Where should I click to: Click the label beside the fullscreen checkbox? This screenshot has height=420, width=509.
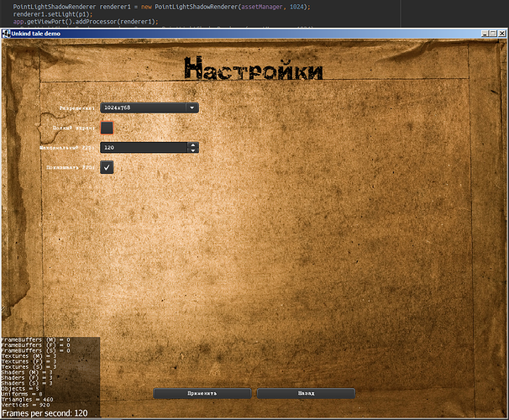point(74,128)
